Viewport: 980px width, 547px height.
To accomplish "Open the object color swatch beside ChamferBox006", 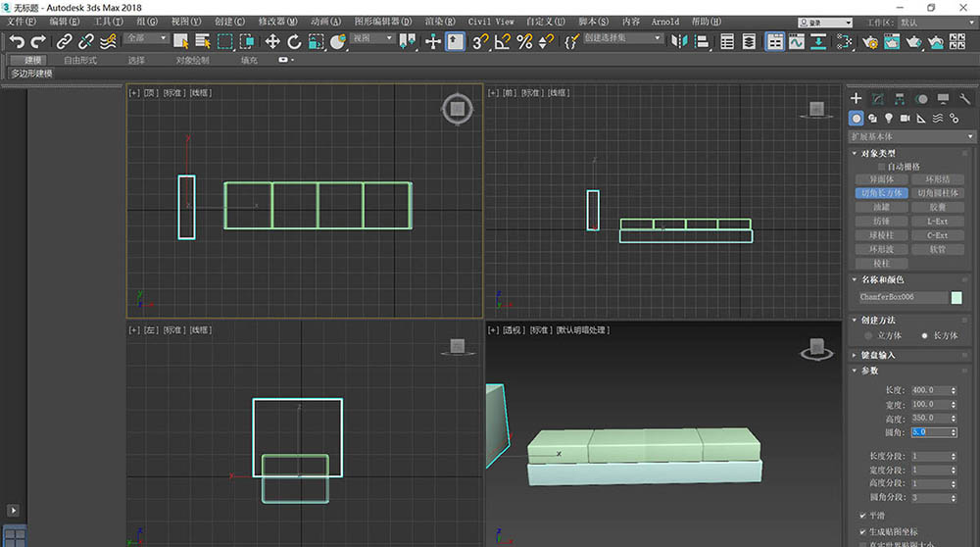I will [956, 297].
